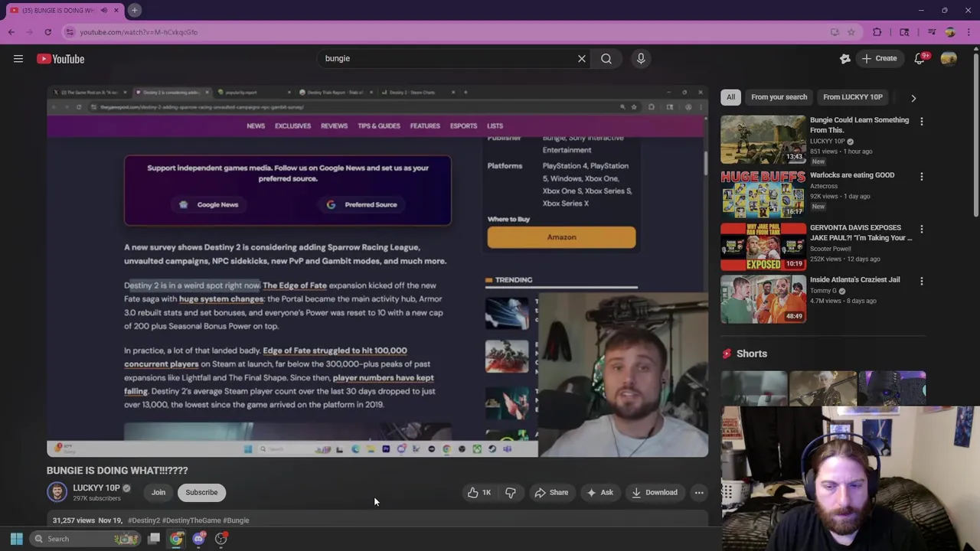
Task: Open a new browser tab with the plus
Action: (x=134, y=10)
